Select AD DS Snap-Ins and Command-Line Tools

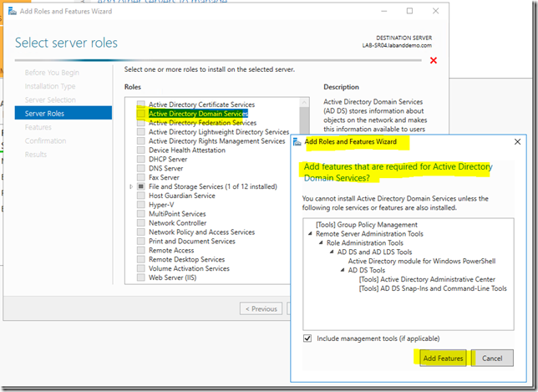433,288
